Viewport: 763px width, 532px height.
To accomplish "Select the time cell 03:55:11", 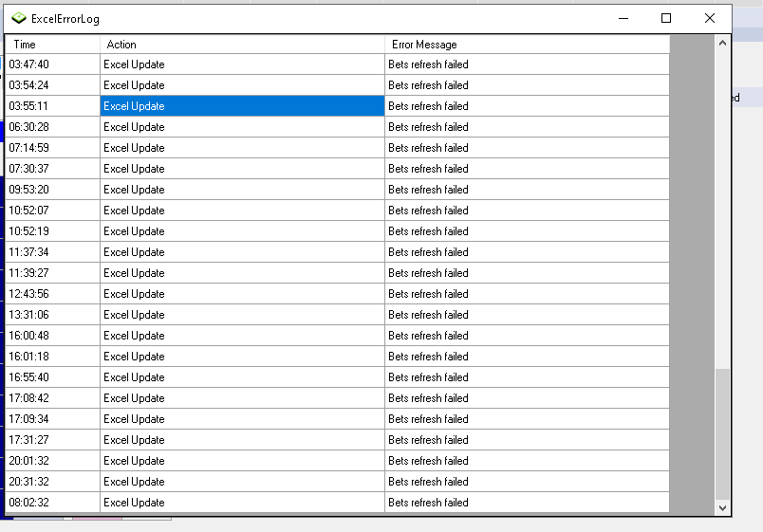I will (x=52, y=106).
